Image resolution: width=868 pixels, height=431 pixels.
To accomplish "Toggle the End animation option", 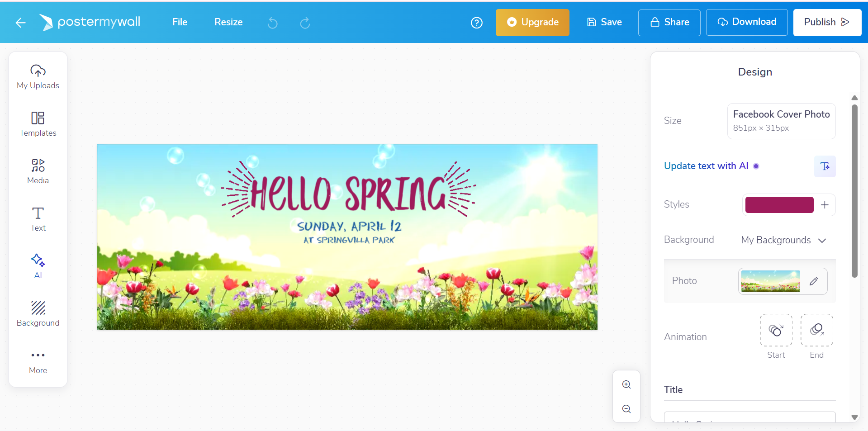I will [x=816, y=330].
